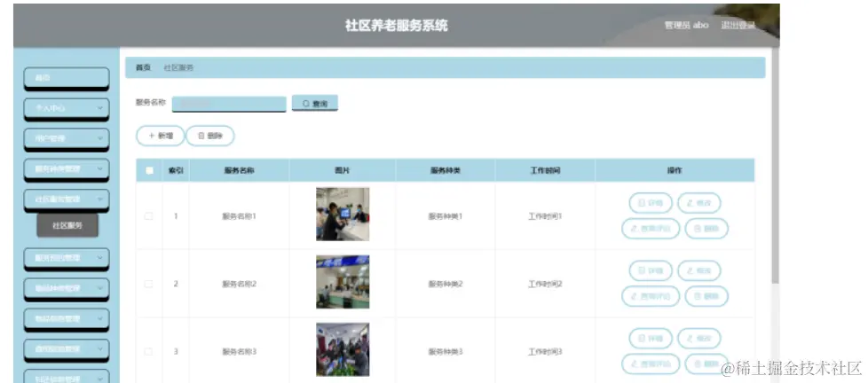Click the cell 服务名称1

239,216
